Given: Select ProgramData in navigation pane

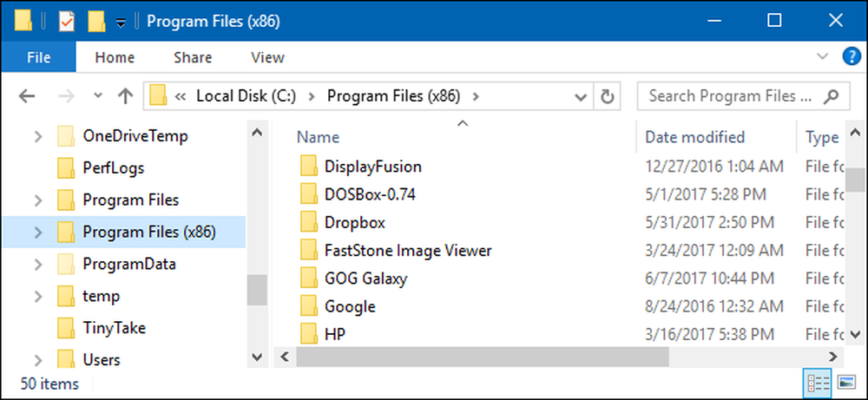Looking at the screenshot, I should (x=129, y=264).
